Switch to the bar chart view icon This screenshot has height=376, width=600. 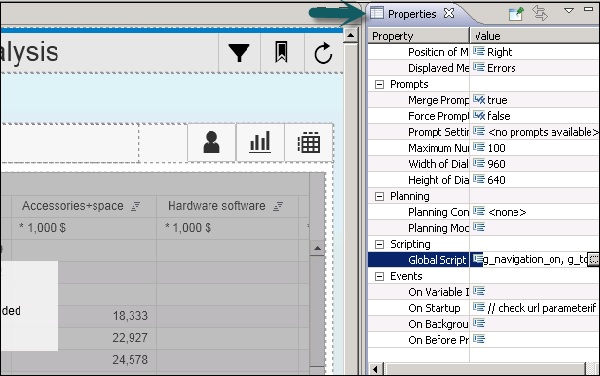point(260,142)
